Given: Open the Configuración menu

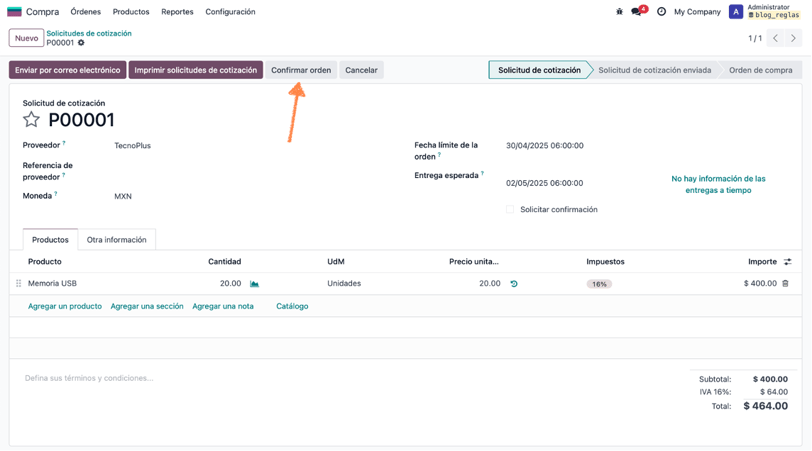Looking at the screenshot, I should click(x=230, y=11).
